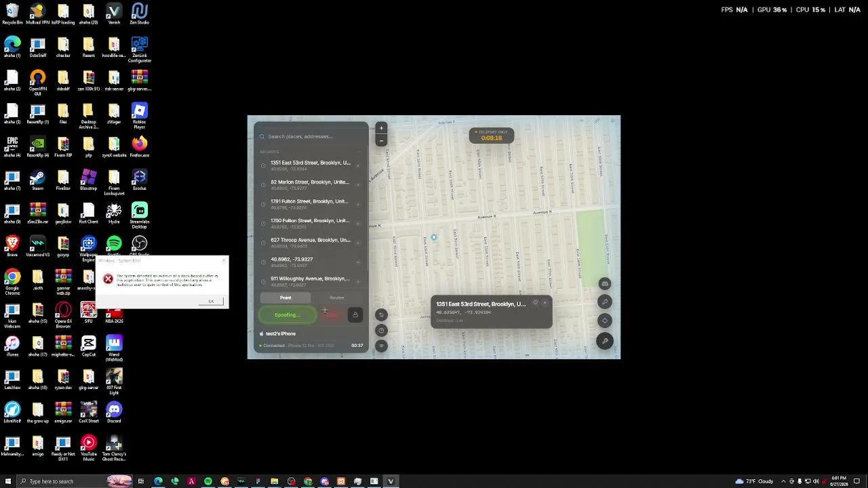
Task: Click the taskbar search box
Action: pos(75,481)
